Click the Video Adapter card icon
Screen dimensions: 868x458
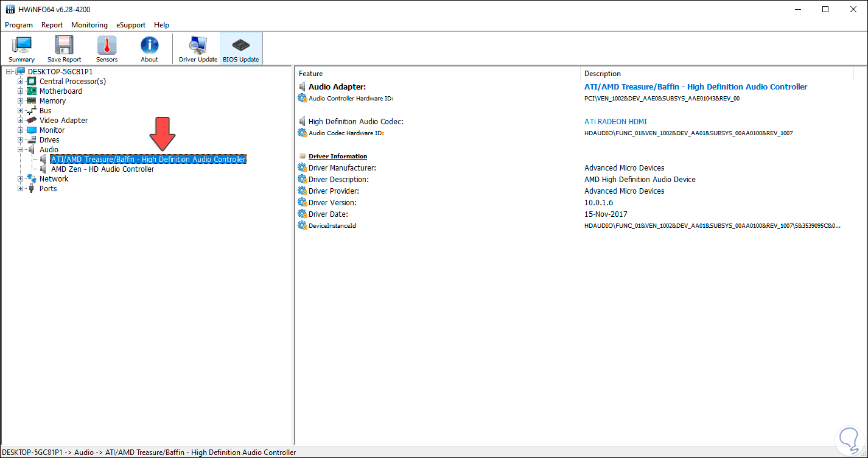[x=32, y=121]
